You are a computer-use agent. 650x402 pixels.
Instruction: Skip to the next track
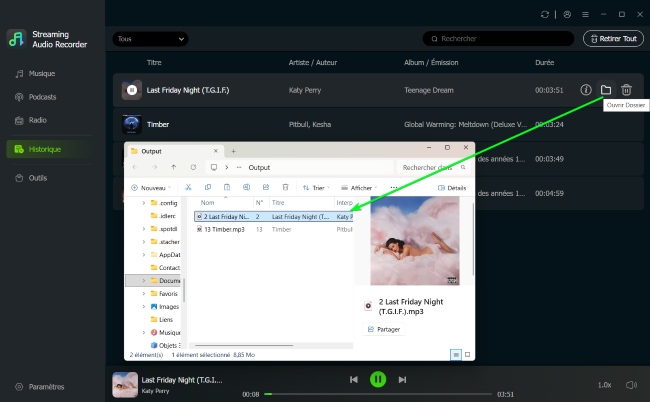tap(402, 379)
